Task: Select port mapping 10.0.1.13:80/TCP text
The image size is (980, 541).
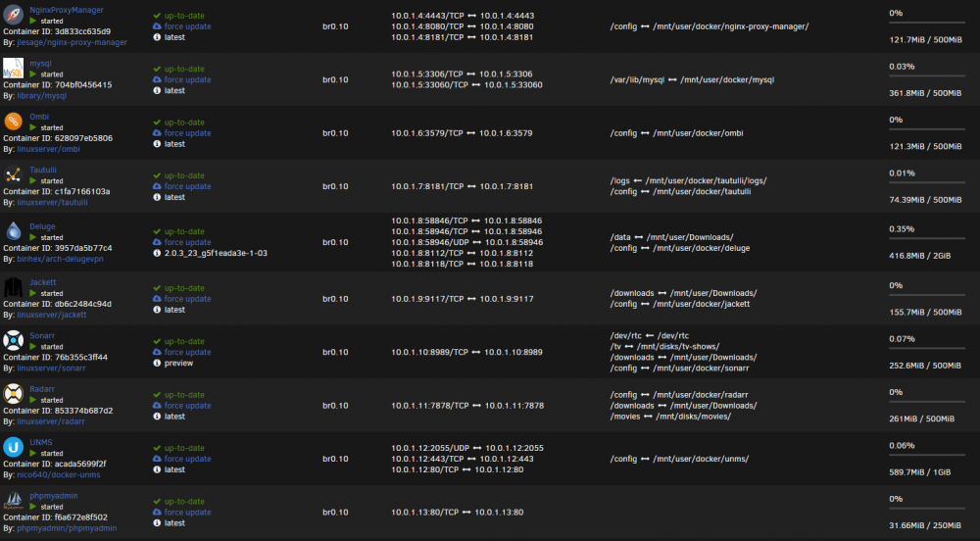Action: point(425,513)
